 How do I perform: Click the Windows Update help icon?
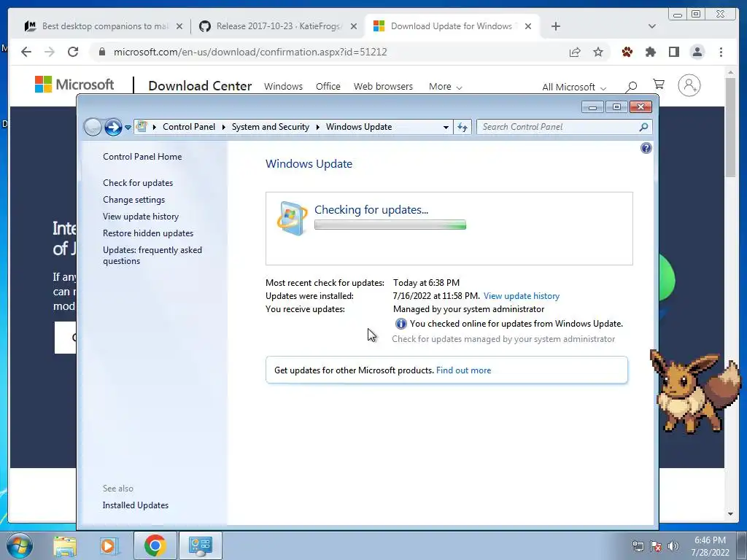point(646,148)
